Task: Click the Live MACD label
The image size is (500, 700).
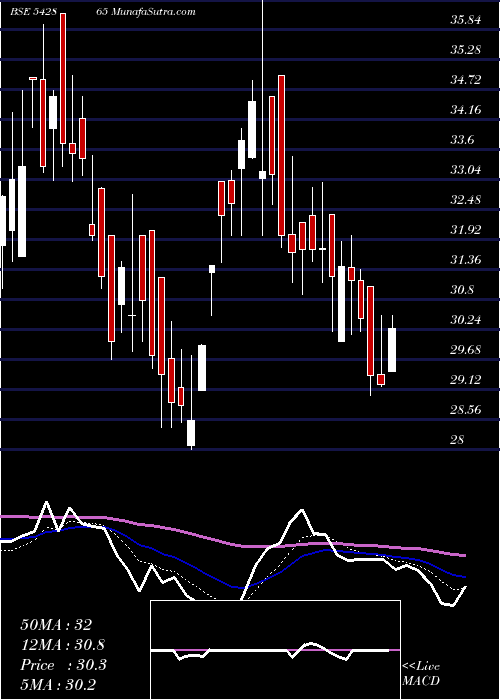Action: 421,674
